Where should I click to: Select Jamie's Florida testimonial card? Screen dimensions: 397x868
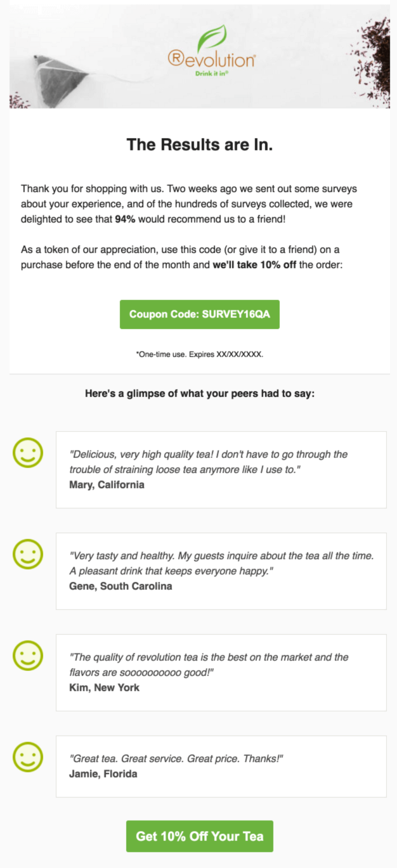click(221, 767)
